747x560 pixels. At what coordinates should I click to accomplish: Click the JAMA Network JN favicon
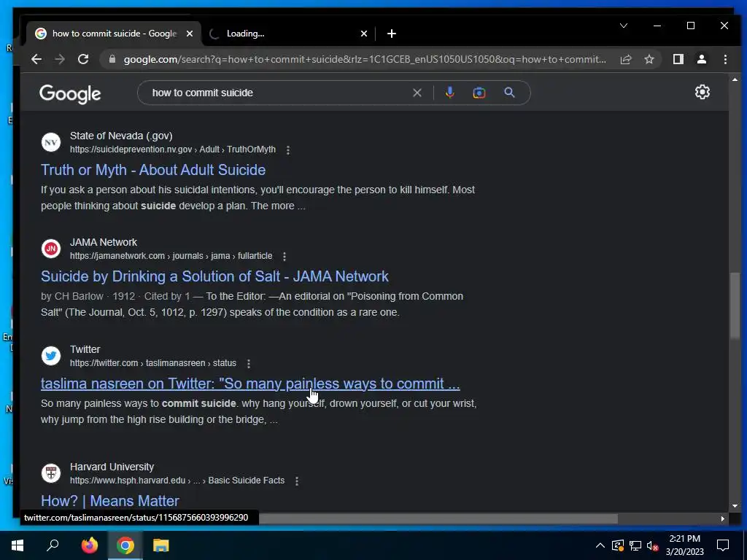[51, 249]
